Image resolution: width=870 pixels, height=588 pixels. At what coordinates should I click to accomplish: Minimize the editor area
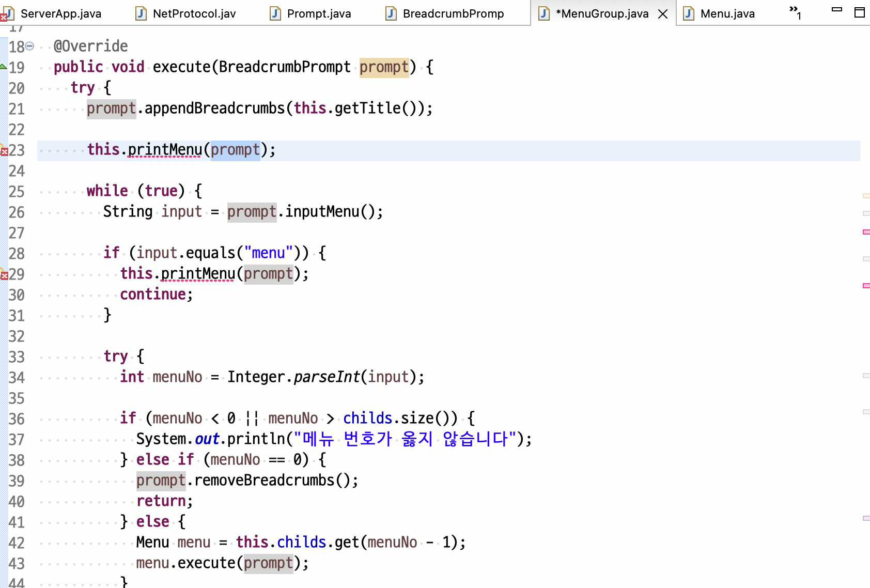click(x=837, y=10)
